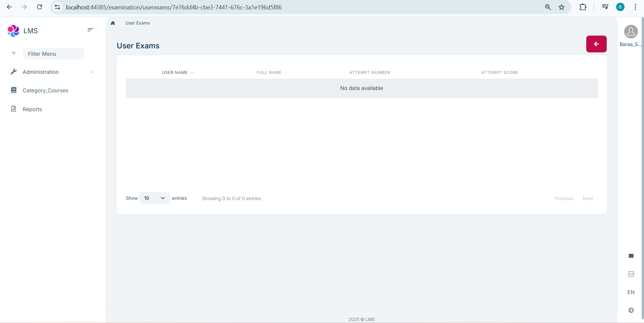Collapse sidebar using the menu toggle icon
Screen dimensions: 644x323
click(x=90, y=30)
